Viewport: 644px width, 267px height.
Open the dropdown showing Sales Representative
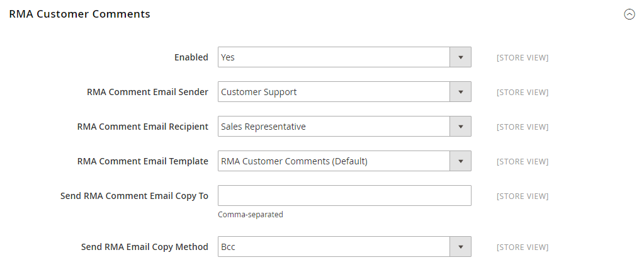point(344,127)
